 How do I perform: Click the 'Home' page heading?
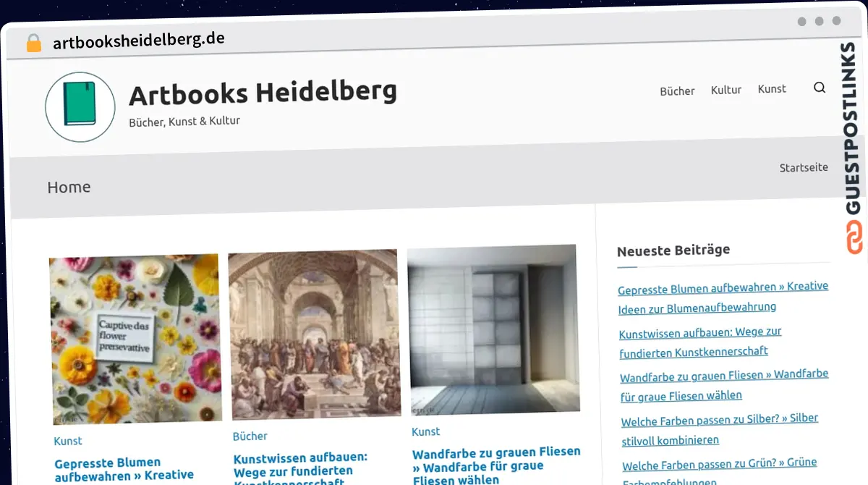[x=69, y=187]
